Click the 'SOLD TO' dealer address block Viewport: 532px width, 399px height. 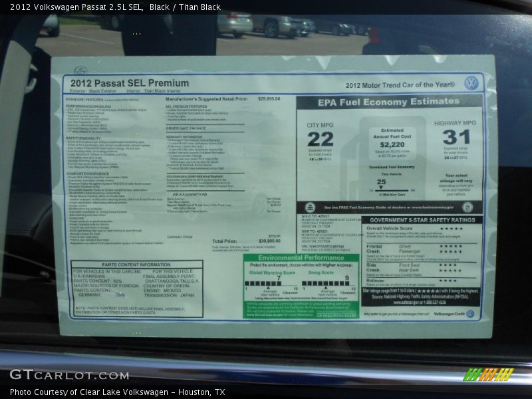coord(332,221)
